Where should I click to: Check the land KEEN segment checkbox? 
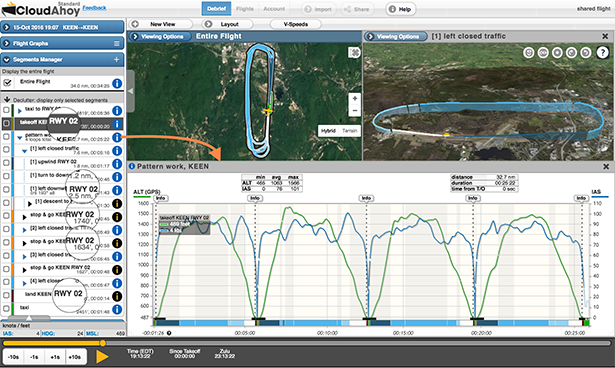[6, 295]
